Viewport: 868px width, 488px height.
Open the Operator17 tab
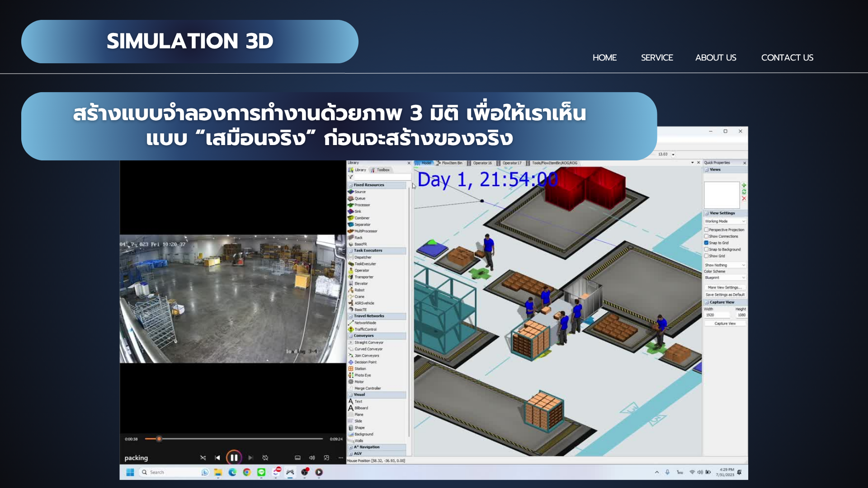(509, 163)
